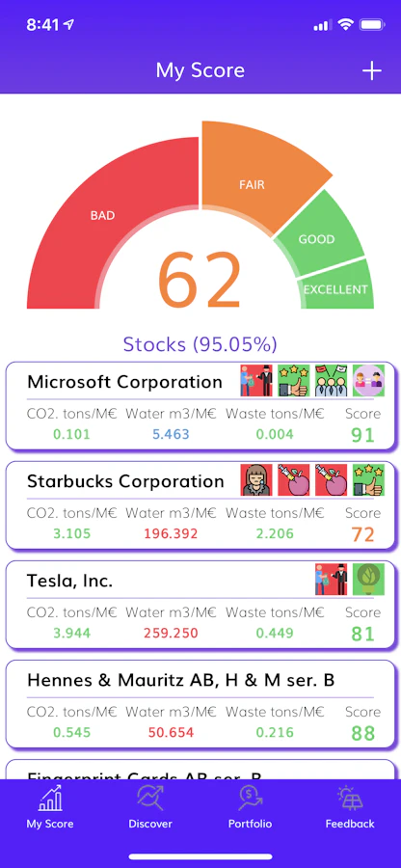
Task: Tap Tesla's green leaf lightbulb badge
Action: click(x=368, y=579)
